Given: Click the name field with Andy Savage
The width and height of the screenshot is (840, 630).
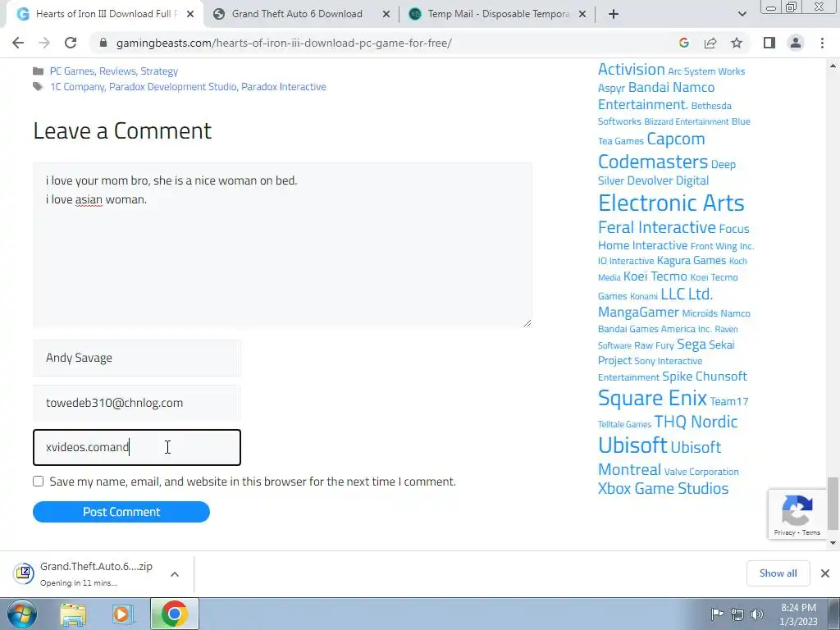Looking at the screenshot, I should click(x=137, y=358).
